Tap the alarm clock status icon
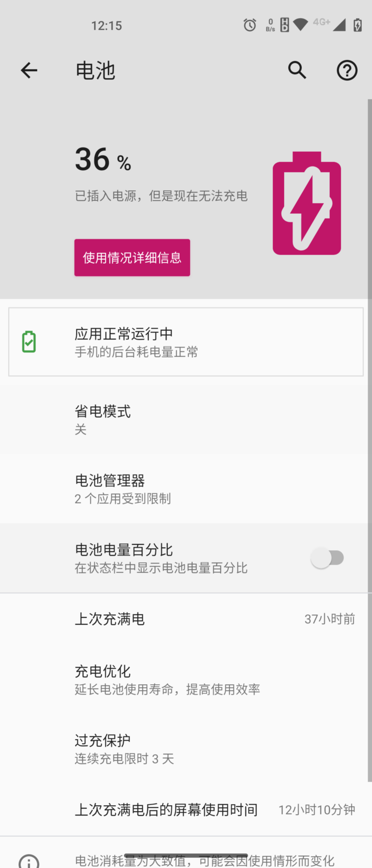 (x=250, y=25)
